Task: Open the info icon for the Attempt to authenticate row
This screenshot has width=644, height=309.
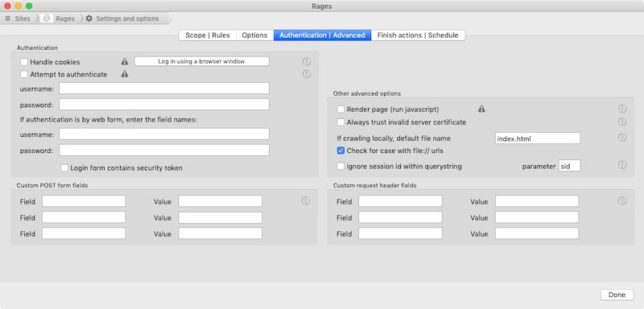Action: tap(307, 74)
